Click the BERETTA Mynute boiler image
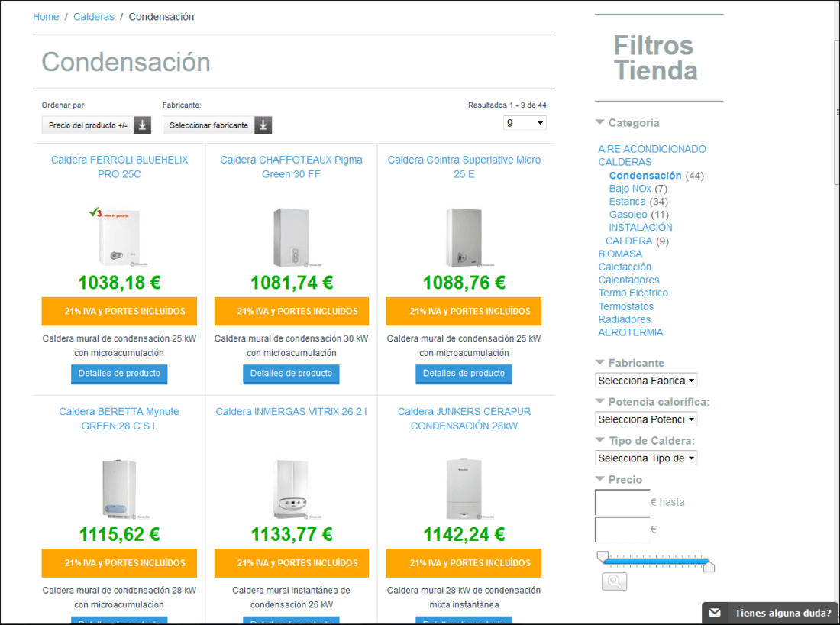The height and width of the screenshot is (625, 840). coord(119,489)
